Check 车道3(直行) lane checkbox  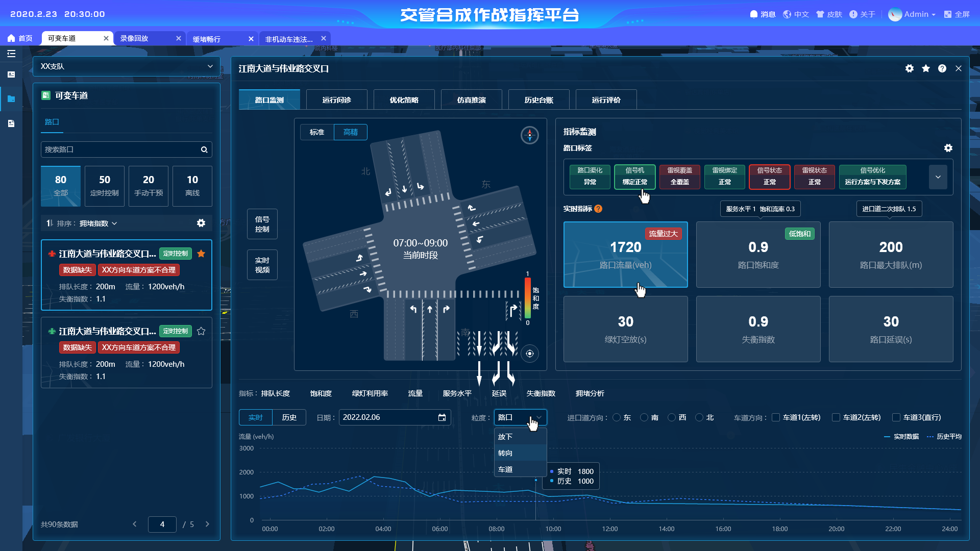896,417
